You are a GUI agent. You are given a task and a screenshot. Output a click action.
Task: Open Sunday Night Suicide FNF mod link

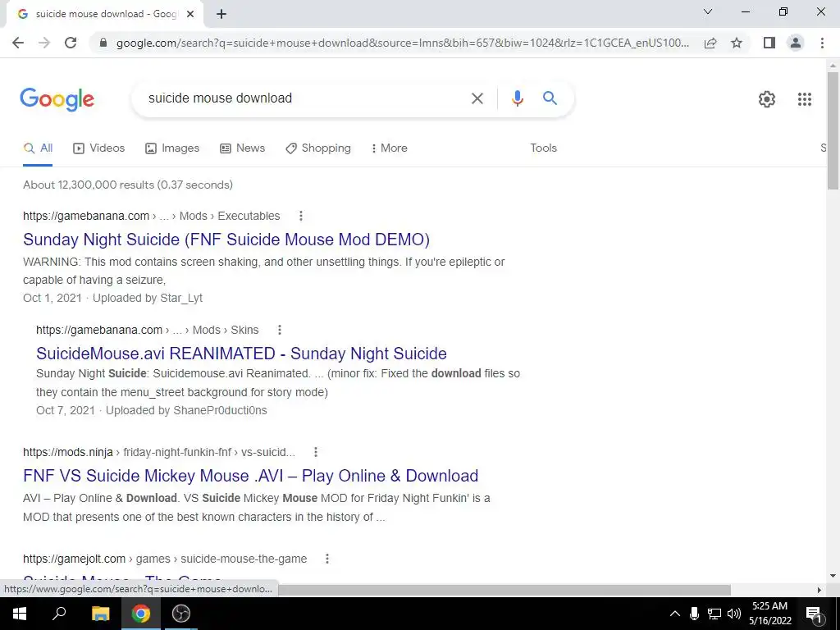tap(226, 240)
